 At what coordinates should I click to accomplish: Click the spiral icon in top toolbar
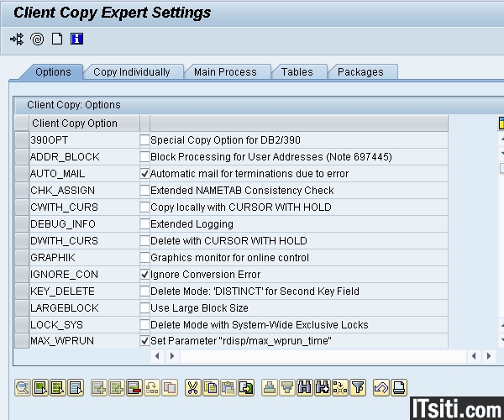tap(37, 39)
